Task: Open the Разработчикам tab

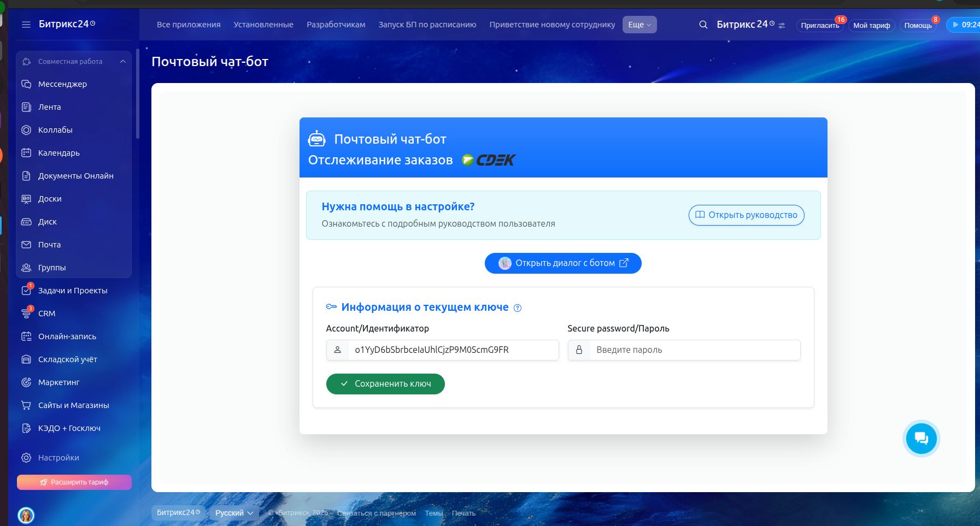Action: point(336,25)
